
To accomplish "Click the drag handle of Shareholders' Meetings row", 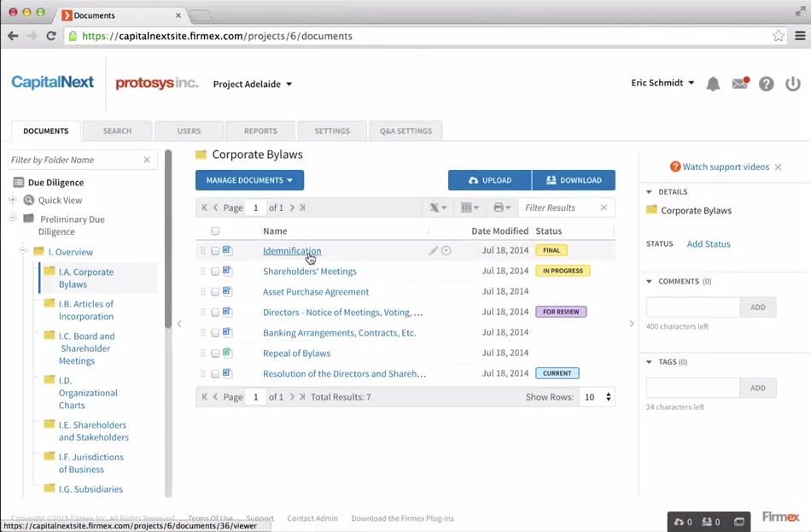I will click(203, 272).
